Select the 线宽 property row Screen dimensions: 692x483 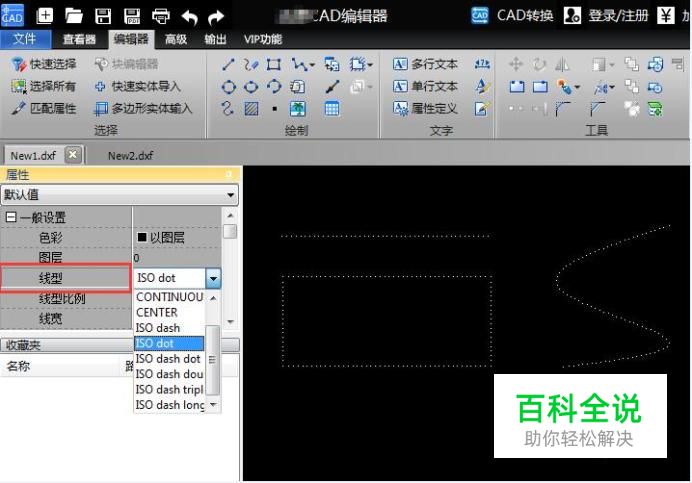(x=66, y=318)
